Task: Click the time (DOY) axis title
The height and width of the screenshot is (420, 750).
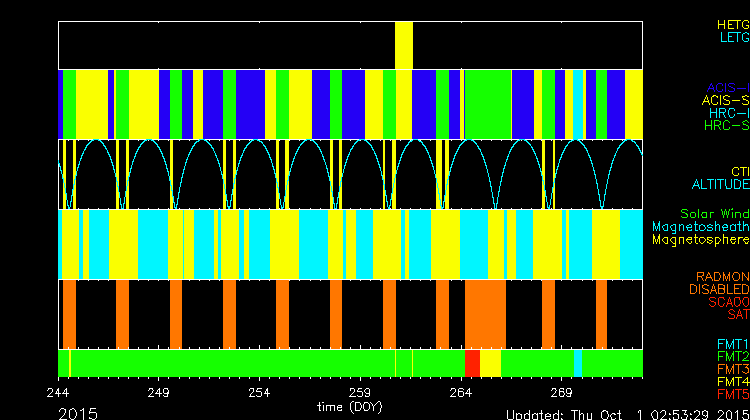Action: click(350, 407)
